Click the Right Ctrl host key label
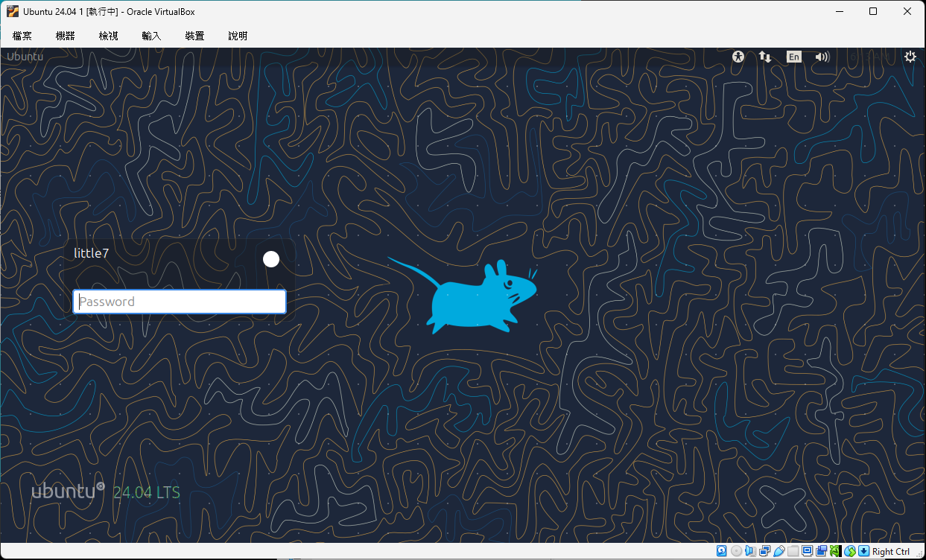The height and width of the screenshot is (560, 926). [x=891, y=552]
